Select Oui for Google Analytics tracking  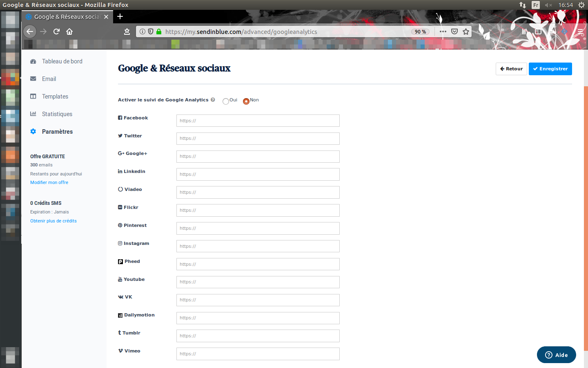coord(226,101)
